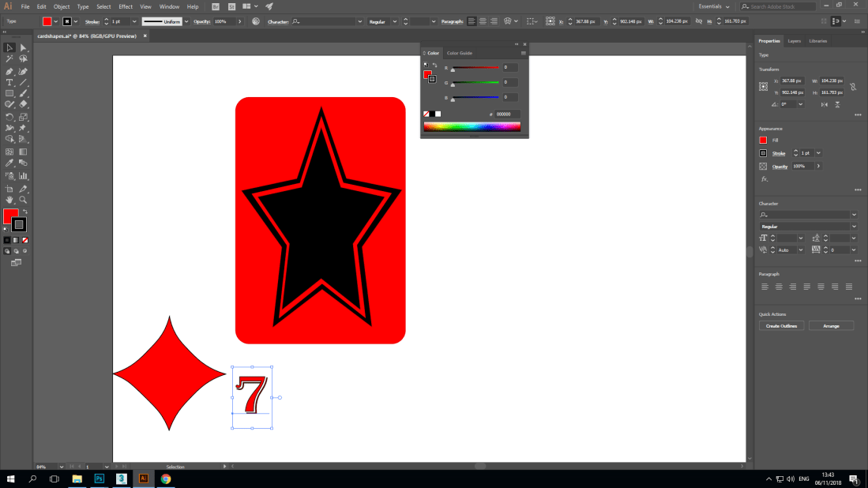Screen dimensions: 868x488
Task: Select the Zoom tool
Action: coord(23,200)
